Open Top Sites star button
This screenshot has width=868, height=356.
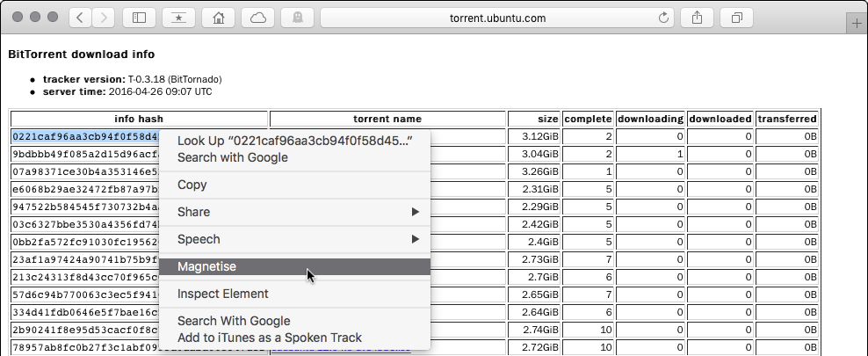[x=179, y=18]
